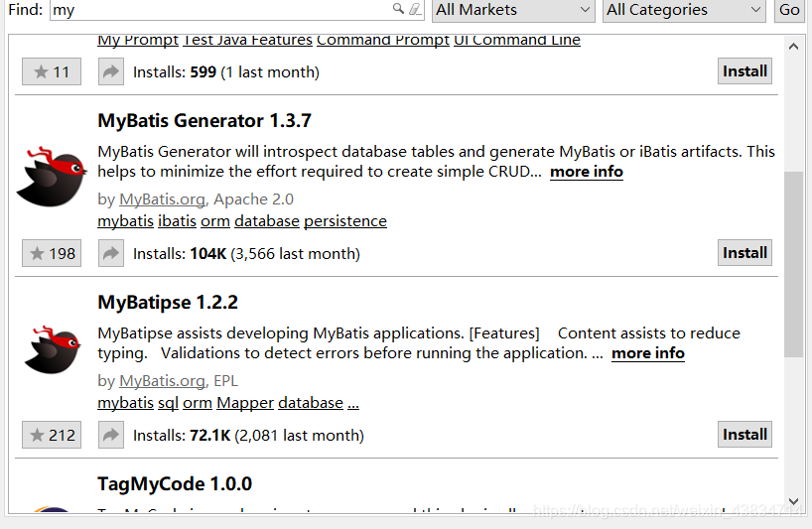Viewport: 812px width, 529px height.
Task: Click the persistence tag
Action: [345, 221]
